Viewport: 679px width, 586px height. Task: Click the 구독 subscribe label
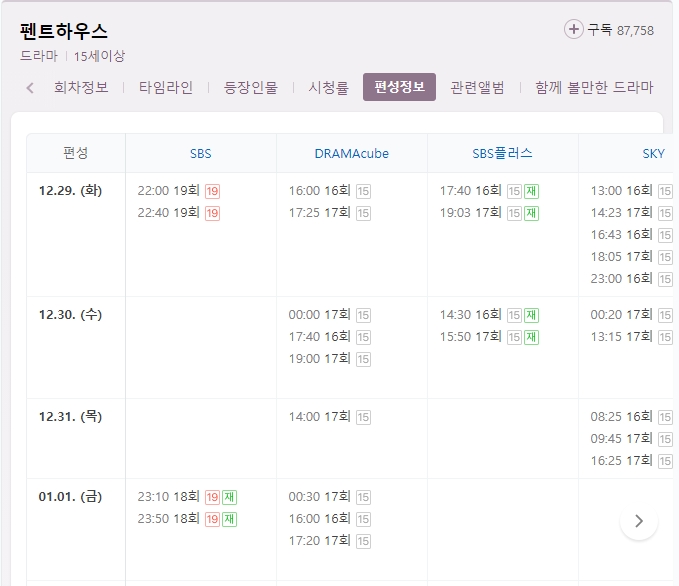coord(600,30)
